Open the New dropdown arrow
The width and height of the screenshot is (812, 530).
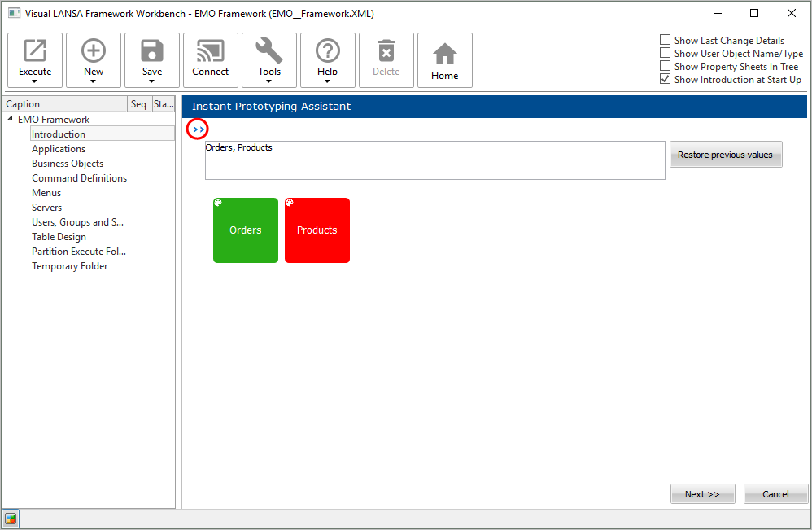click(x=94, y=81)
